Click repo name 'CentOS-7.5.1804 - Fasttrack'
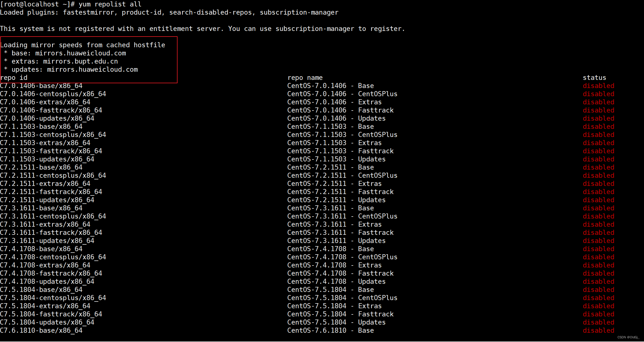The image size is (644, 342). (340, 314)
